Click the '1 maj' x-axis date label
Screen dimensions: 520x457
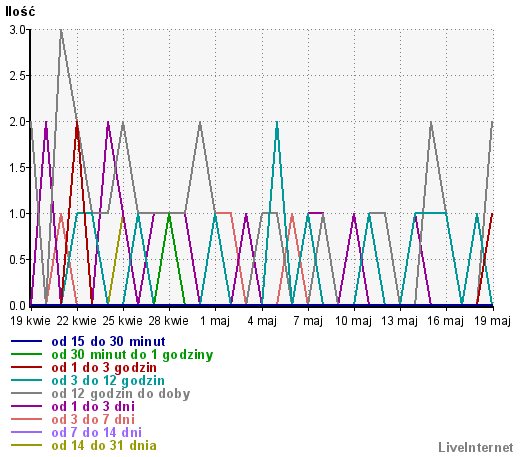(x=215, y=321)
